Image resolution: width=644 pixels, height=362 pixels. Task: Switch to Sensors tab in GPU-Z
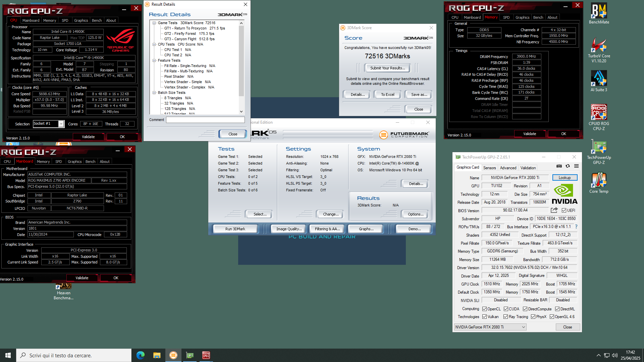pyautogui.click(x=489, y=168)
